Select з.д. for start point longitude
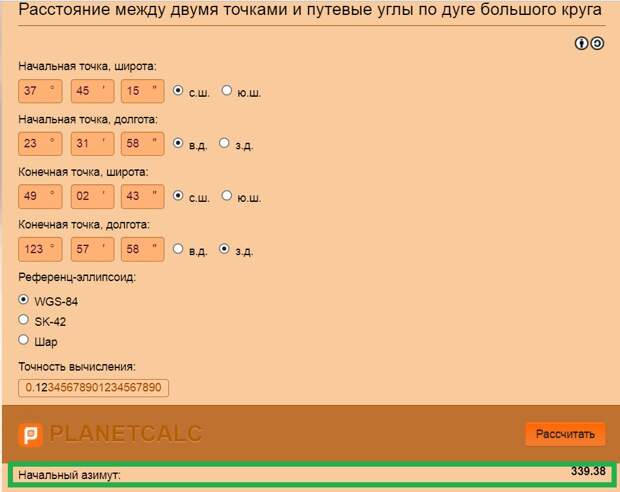This screenshot has width=620, height=492. [224, 143]
